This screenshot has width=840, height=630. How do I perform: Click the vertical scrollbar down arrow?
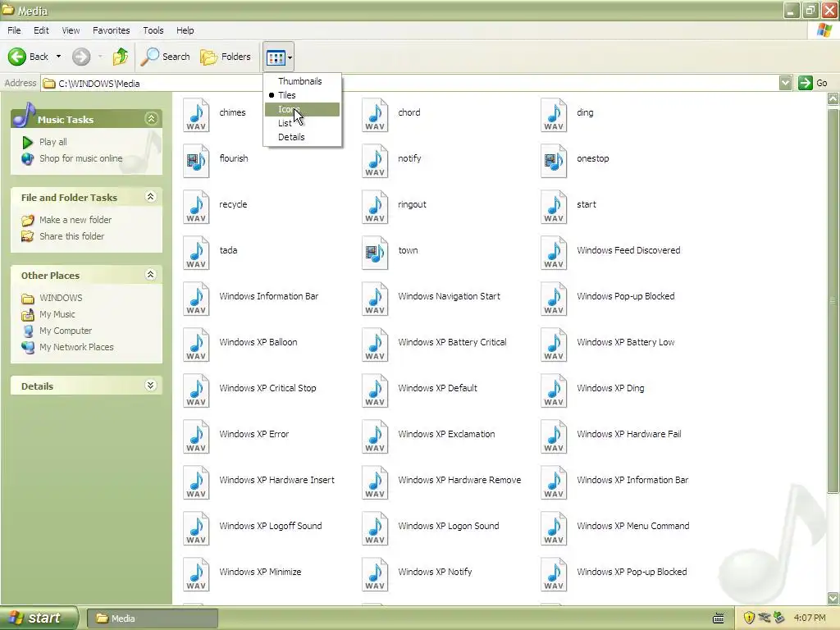coord(833,598)
